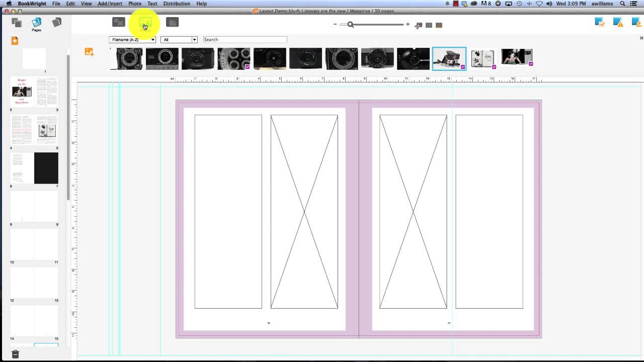Select the gray single-page view icon

click(429, 25)
